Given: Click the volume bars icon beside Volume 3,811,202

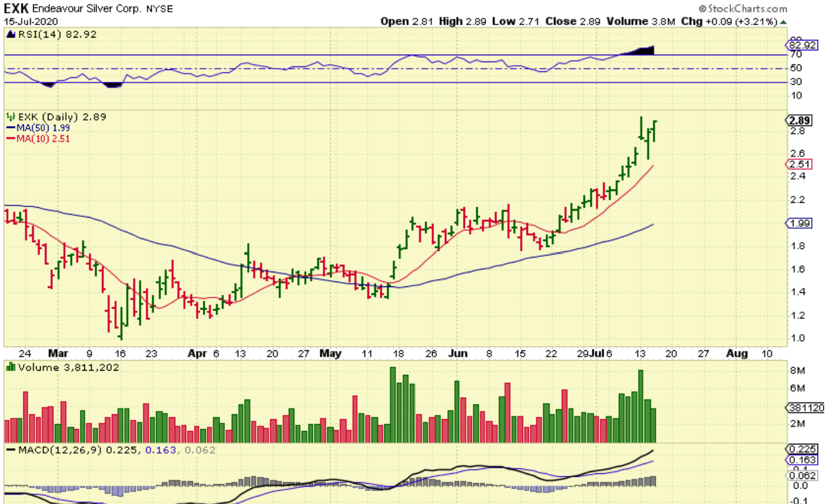Looking at the screenshot, I should click(x=10, y=368).
